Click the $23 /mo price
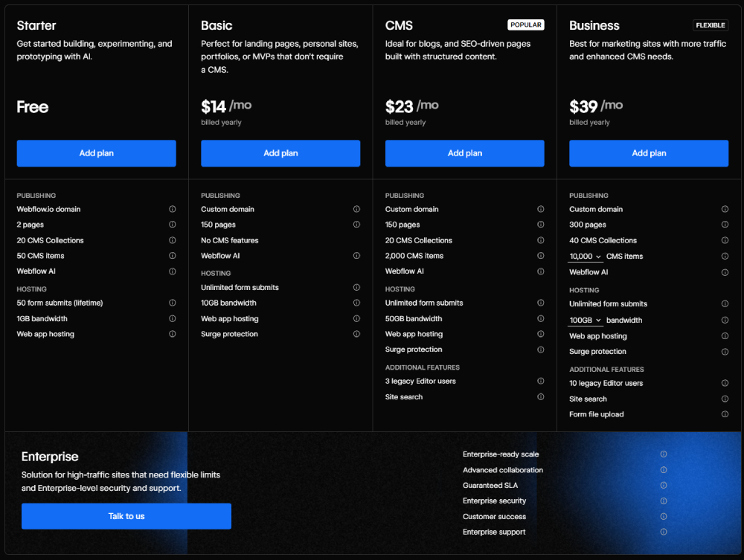Image resolution: width=744 pixels, height=560 pixels. click(x=412, y=106)
